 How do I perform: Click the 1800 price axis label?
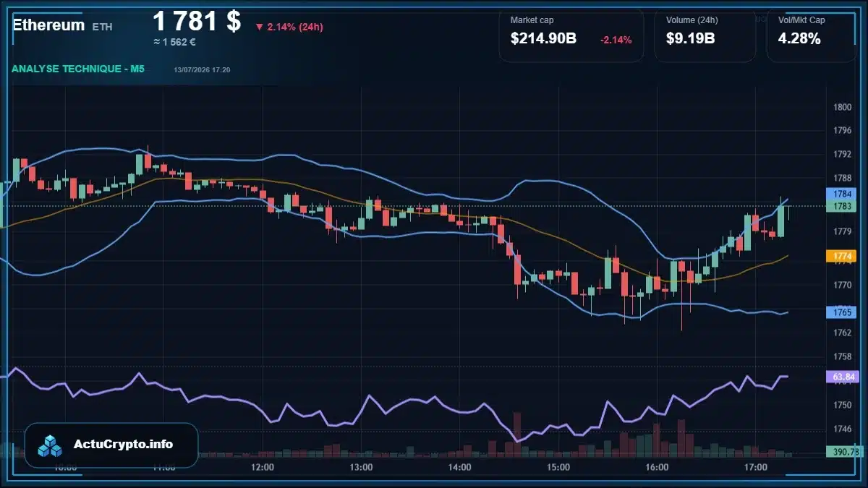(843, 107)
